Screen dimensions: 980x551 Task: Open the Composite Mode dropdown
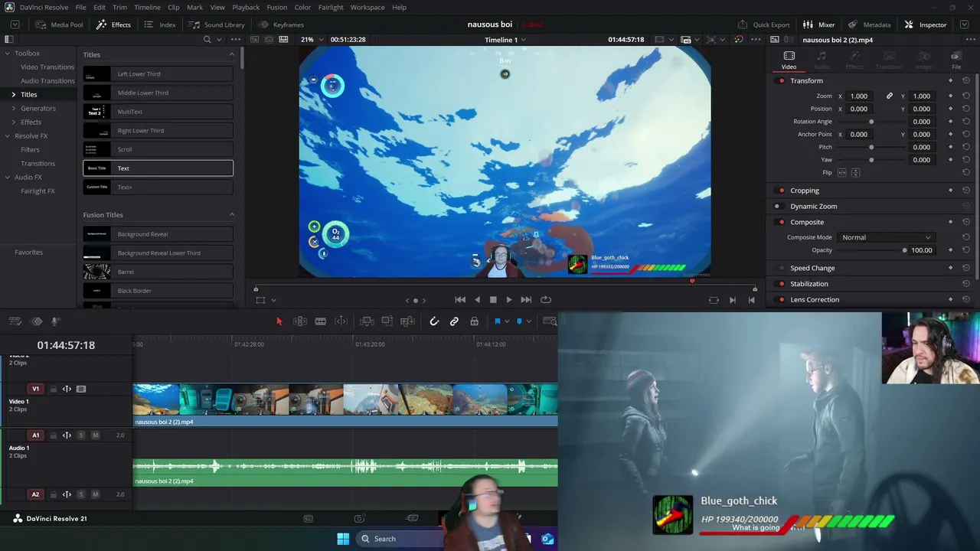point(885,237)
